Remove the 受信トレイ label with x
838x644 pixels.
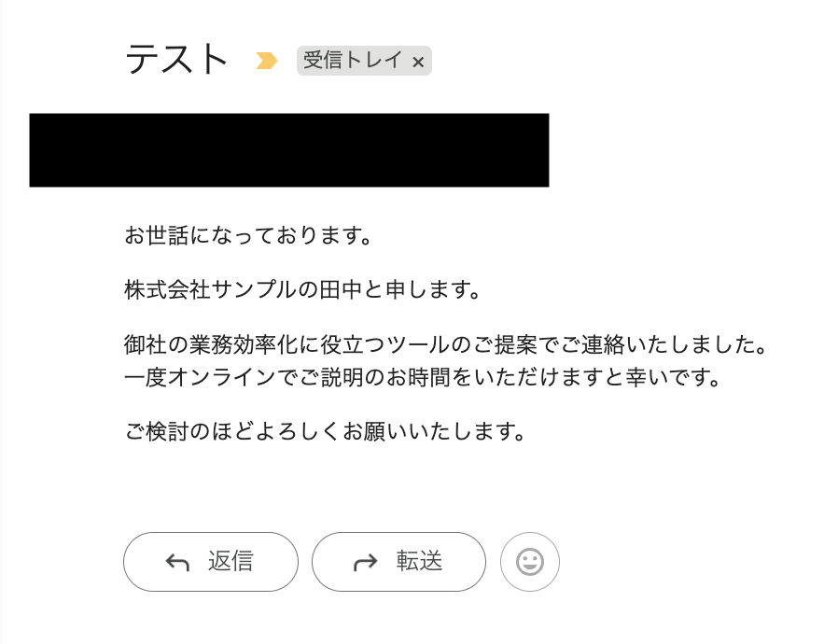(418, 62)
